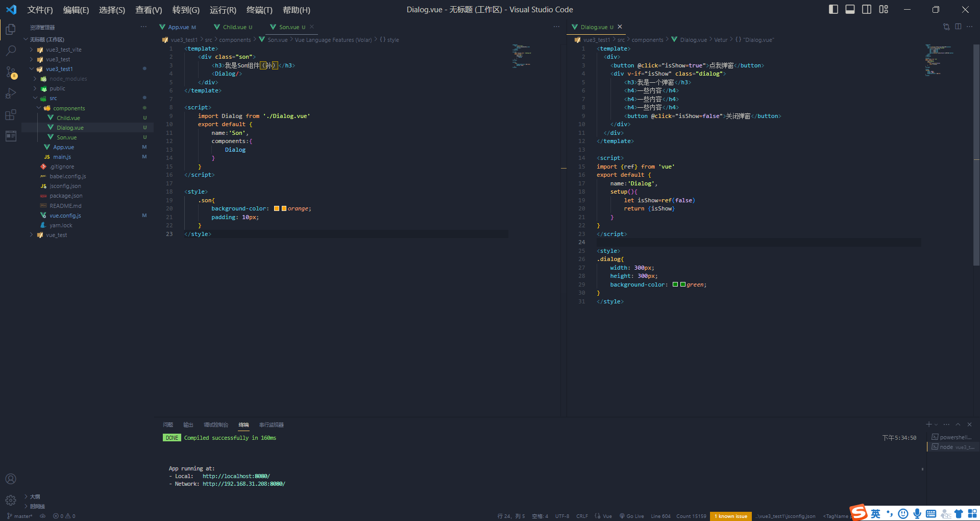The width and height of the screenshot is (980, 521).
Task: Open the 终端(T) menu
Action: (260, 10)
